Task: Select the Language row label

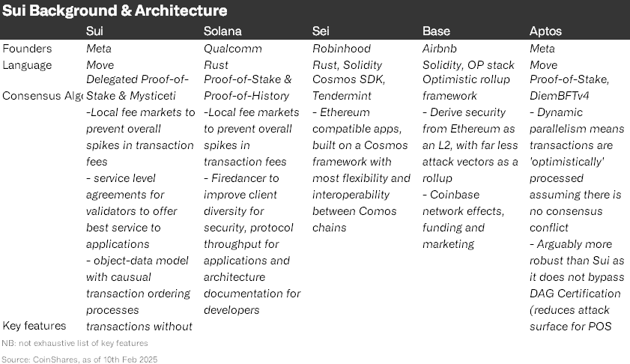Action: click(x=28, y=64)
